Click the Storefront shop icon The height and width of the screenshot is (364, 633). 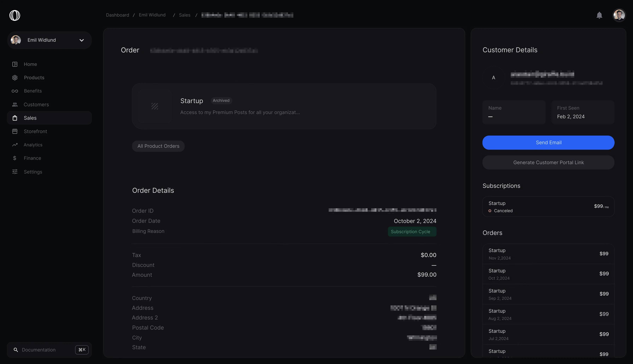pos(15,131)
